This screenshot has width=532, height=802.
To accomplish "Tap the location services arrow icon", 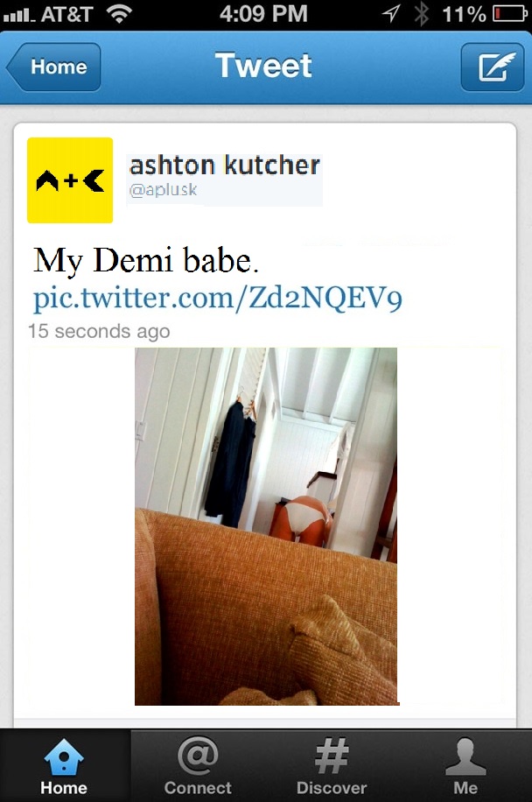I will (391, 14).
